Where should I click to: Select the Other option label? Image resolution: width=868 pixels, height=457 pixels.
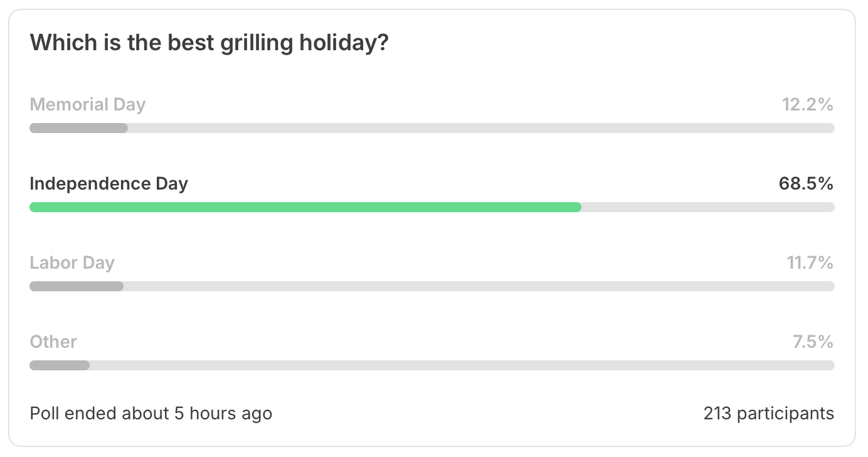point(53,341)
